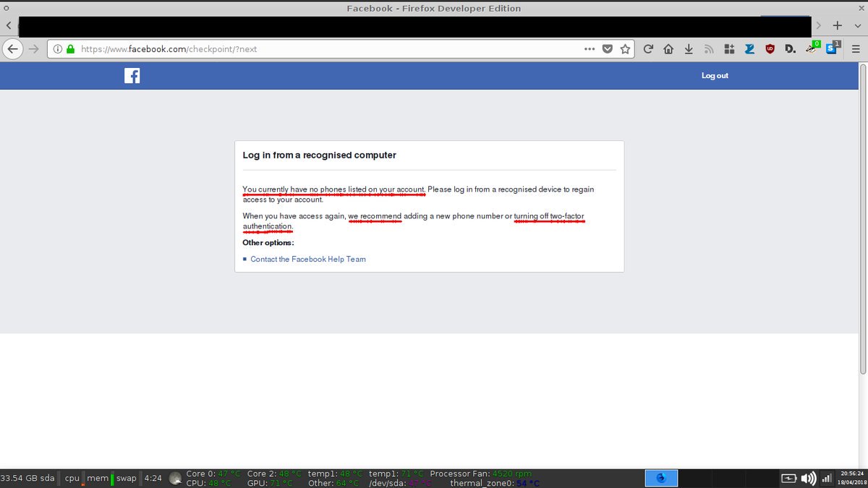Reload the current page
The height and width of the screenshot is (488, 868).
click(x=648, y=49)
